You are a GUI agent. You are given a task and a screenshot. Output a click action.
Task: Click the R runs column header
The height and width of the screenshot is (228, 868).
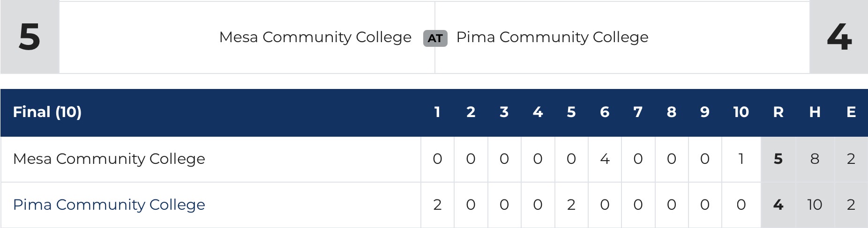(778, 112)
